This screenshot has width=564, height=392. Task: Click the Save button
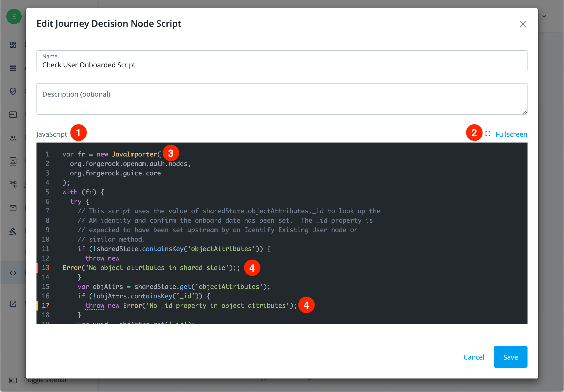(x=510, y=357)
